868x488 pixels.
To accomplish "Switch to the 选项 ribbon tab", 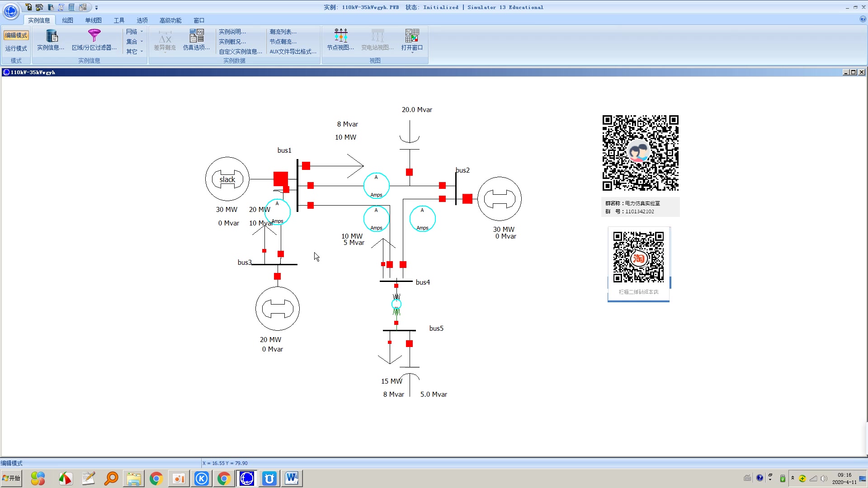I will [142, 20].
